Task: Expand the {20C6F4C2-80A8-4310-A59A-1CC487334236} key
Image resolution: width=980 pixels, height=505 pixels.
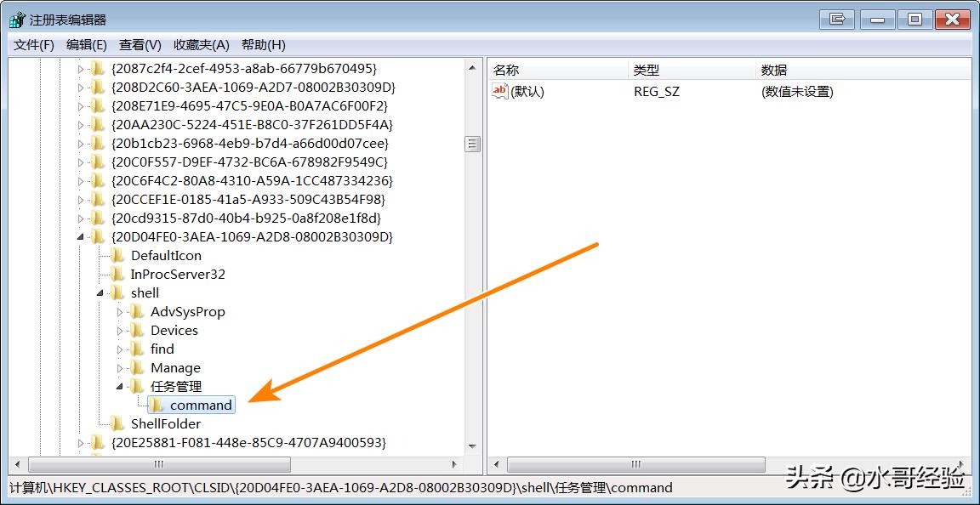Action: coord(80,181)
